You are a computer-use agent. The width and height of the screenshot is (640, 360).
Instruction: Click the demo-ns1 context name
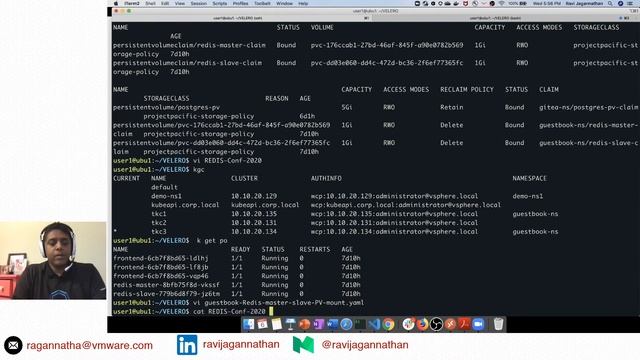[x=166, y=196]
